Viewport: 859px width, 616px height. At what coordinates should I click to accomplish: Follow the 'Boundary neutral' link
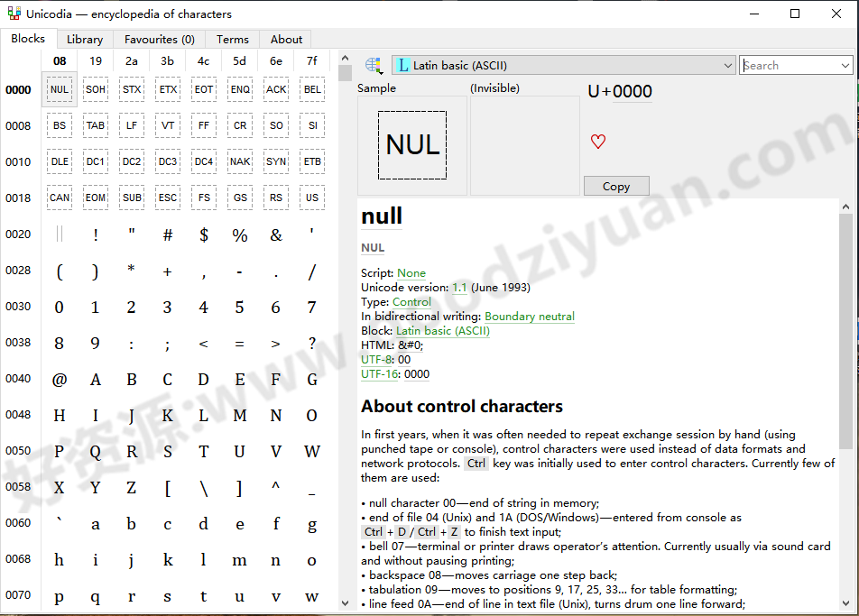[530, 317]
